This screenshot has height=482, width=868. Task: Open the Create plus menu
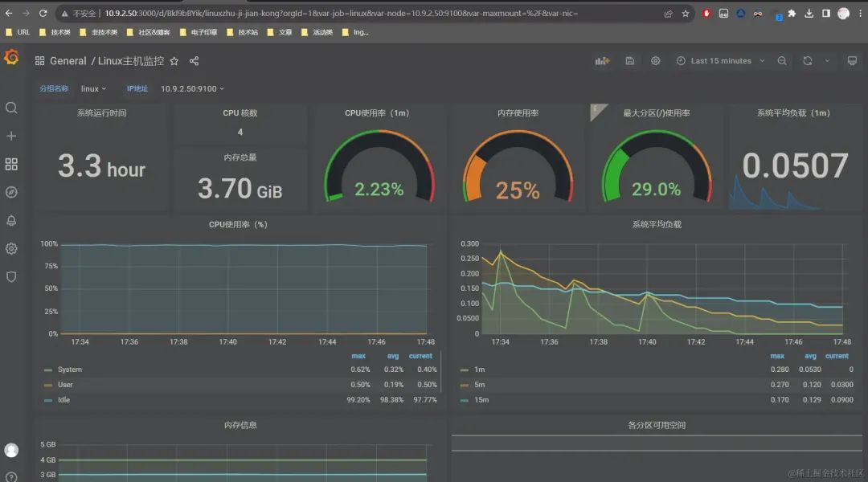pos(11,136)
